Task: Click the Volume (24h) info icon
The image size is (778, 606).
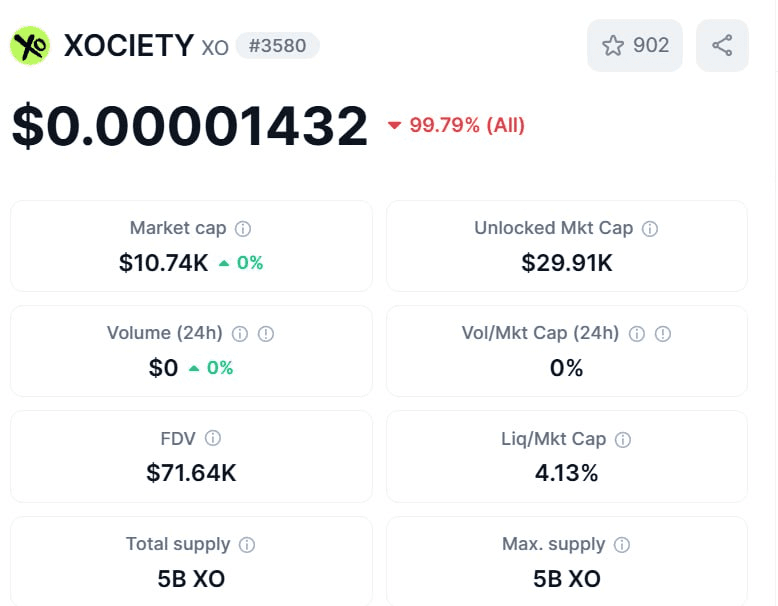Action: pyautogui.click(x=240, y=334)
